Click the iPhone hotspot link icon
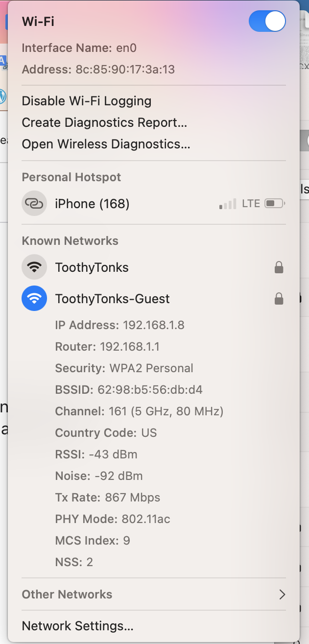The height and width of the screenshot is (644, 309). tap(34, 203)
